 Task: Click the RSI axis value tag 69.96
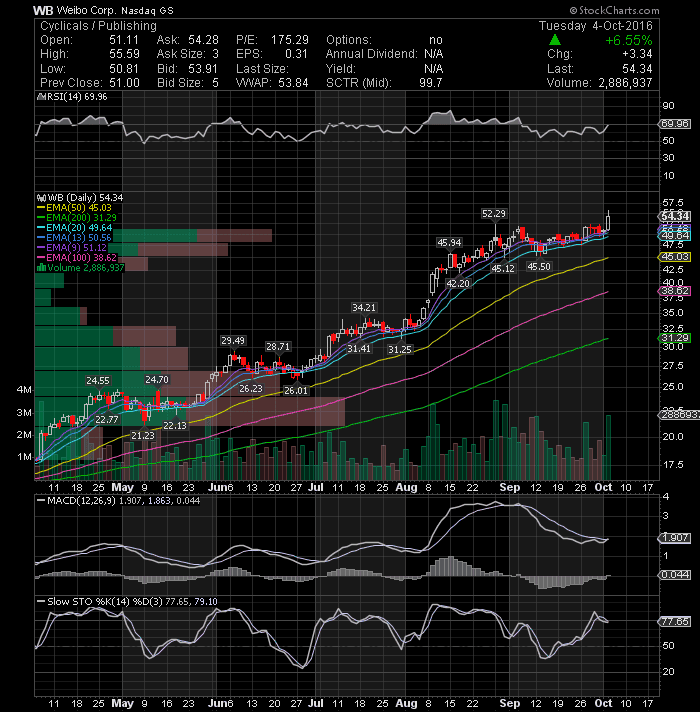pos(675,124)
